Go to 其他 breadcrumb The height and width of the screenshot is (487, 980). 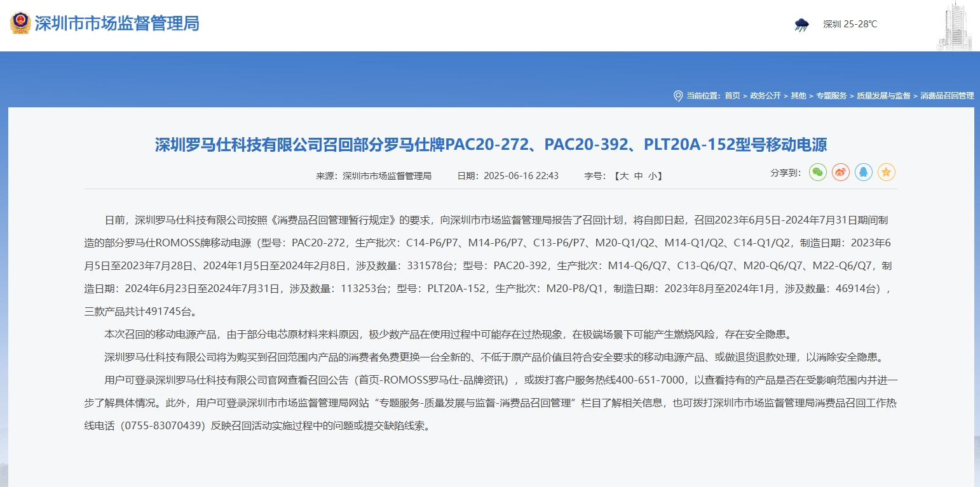pos(798,96)
